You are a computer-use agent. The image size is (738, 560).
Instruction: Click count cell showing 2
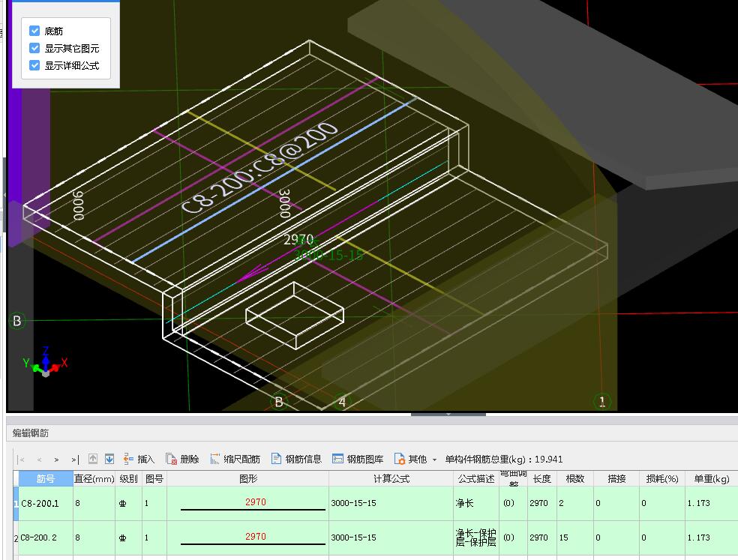coord(575,503)
